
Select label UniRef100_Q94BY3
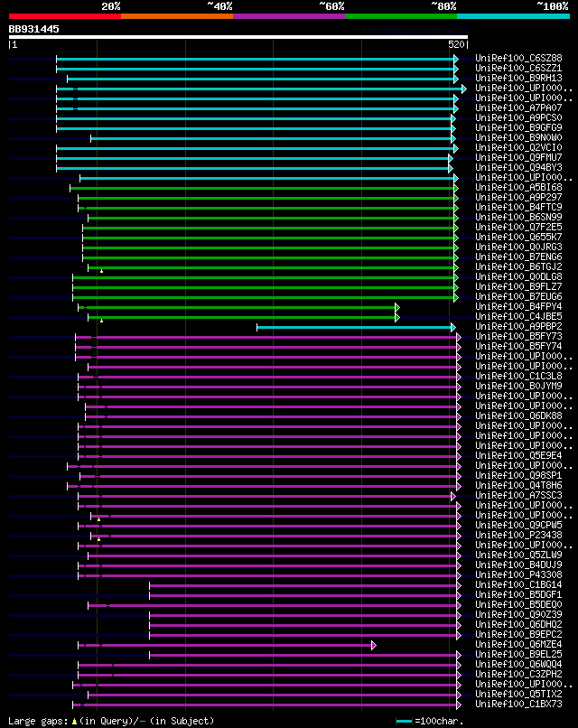pos(518,168)
